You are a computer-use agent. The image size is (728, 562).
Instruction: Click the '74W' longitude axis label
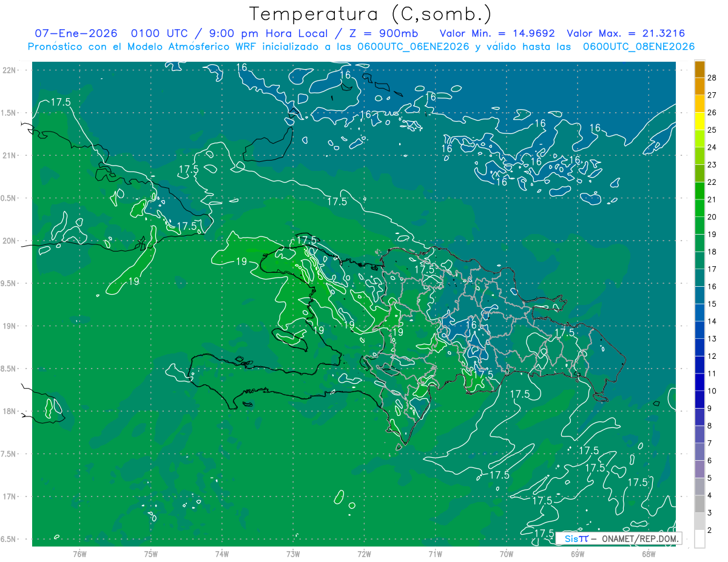pyautogui.click(x=221, y=554)
